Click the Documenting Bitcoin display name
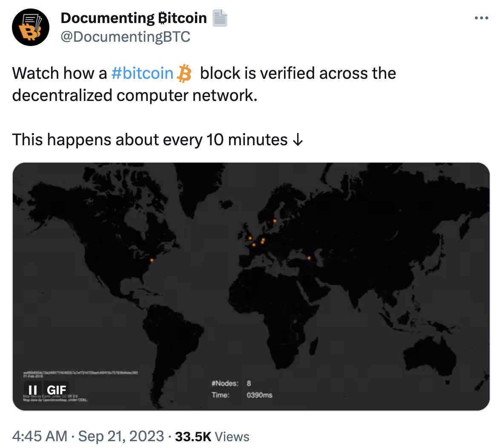Screen dimensions: 499x448 (x=133, y=18)
